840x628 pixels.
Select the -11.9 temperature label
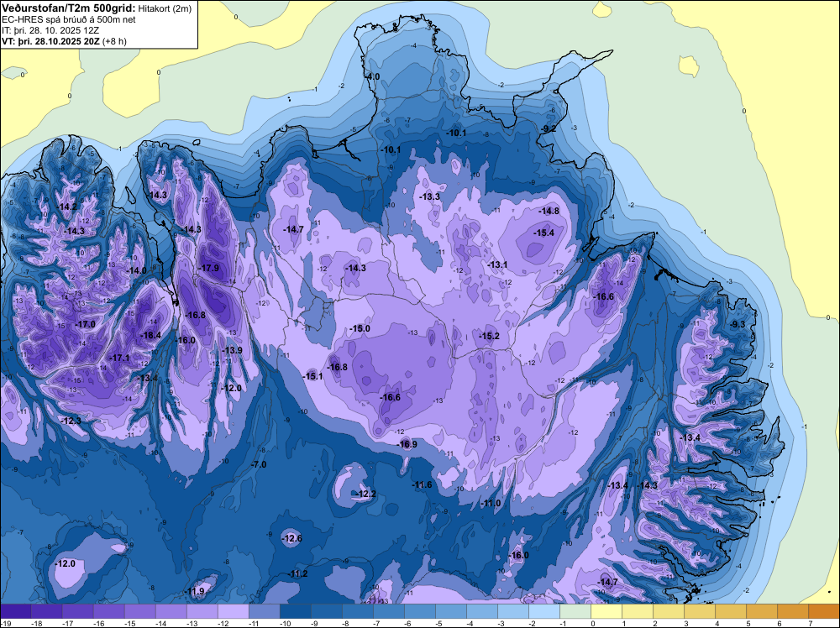[x=195, y=591]
